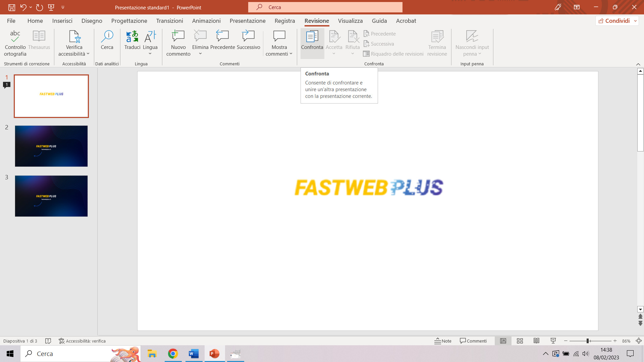Viewport: 644px width, 362px height.
Task: Open the Riquadro delle revisioni pane
Action: click(393, 54)
